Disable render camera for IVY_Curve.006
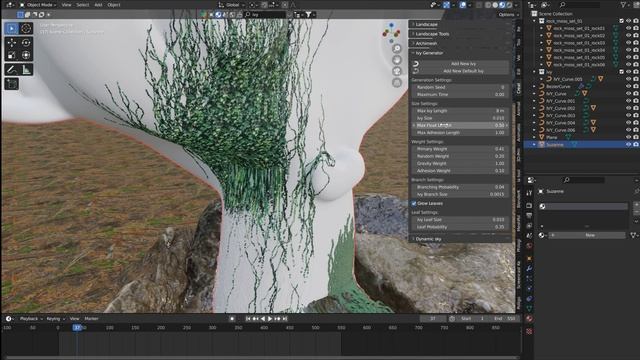Image resolution: width=640 pixels, height=360 pixels. point(636,130)
